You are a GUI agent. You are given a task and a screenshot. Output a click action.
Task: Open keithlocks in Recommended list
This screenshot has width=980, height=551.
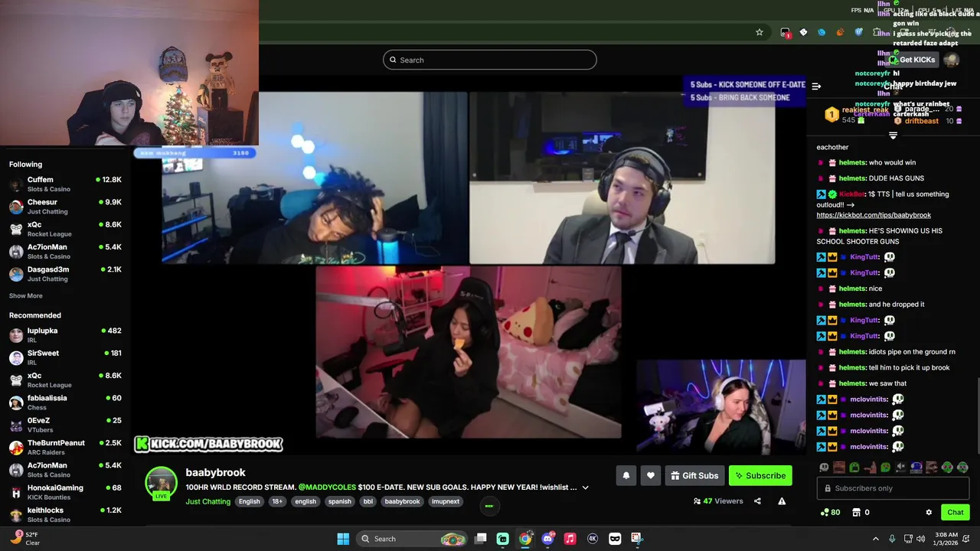point(65,514)
